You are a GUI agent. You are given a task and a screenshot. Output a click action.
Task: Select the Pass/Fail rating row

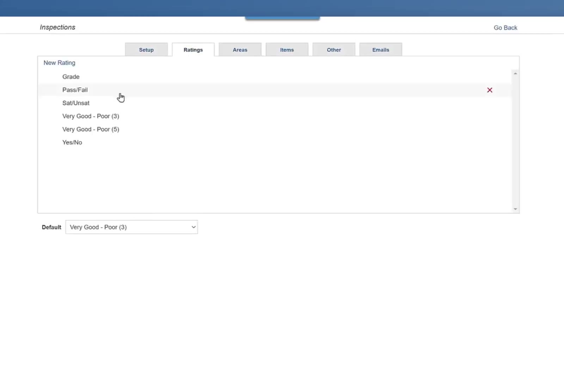point(275,90)
